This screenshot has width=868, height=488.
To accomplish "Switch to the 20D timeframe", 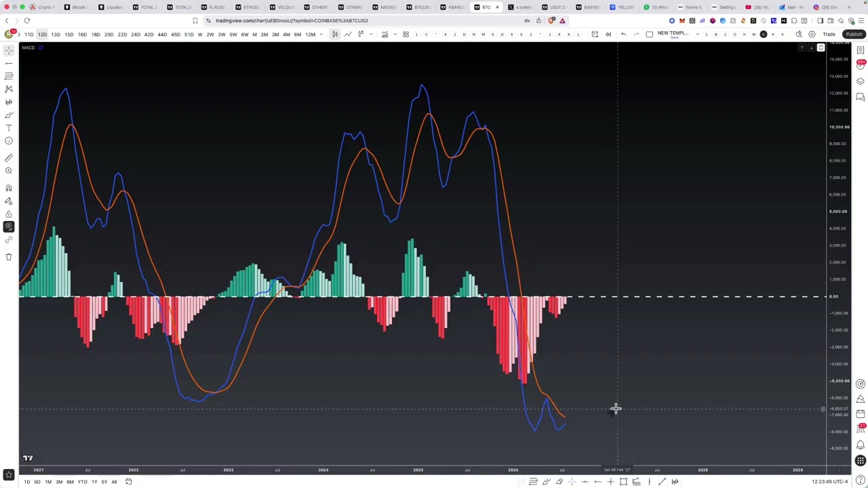I will 108,35.
